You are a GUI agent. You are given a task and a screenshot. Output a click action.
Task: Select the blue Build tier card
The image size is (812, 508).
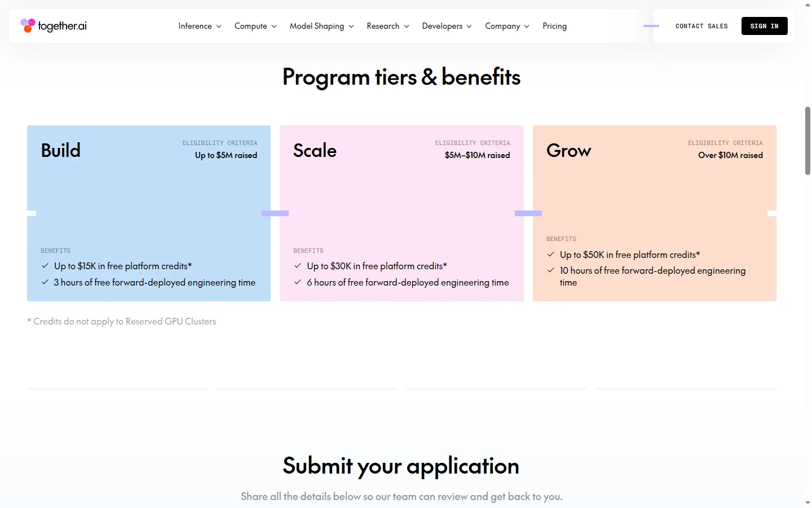149,213
